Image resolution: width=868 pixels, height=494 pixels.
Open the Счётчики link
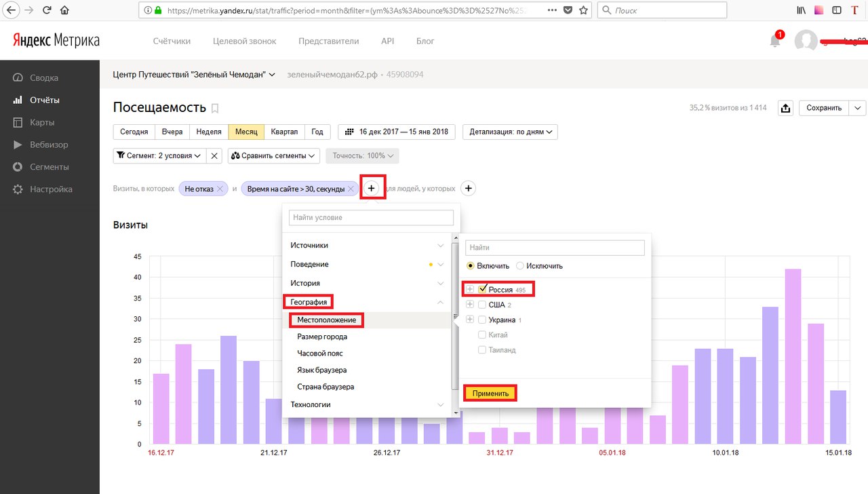[172, 41]
